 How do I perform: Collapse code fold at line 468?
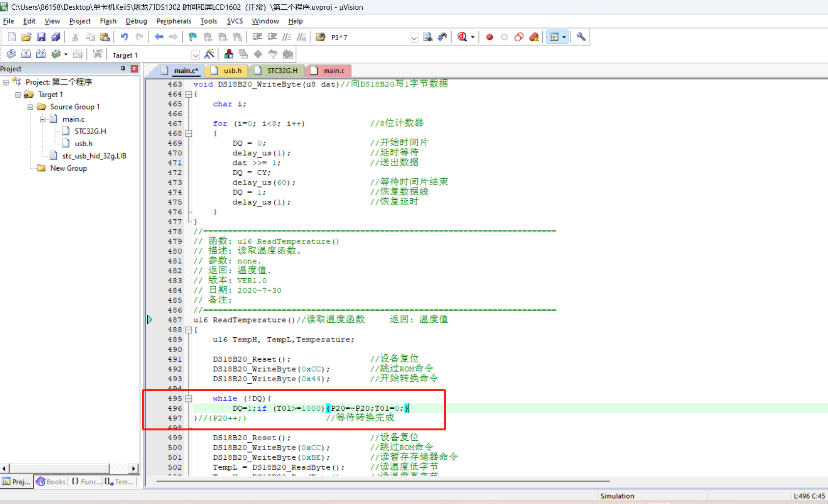(x=188, y=133)
